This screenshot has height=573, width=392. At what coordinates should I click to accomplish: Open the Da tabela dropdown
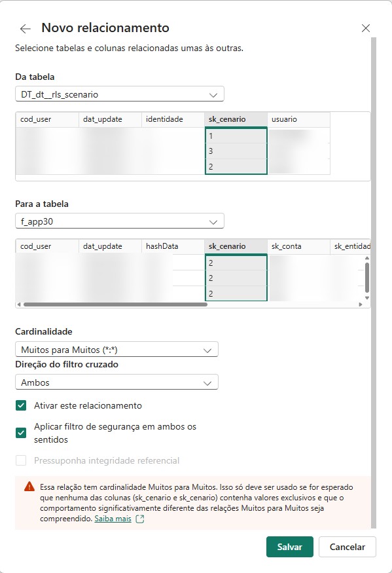click(x=118, y=94)
